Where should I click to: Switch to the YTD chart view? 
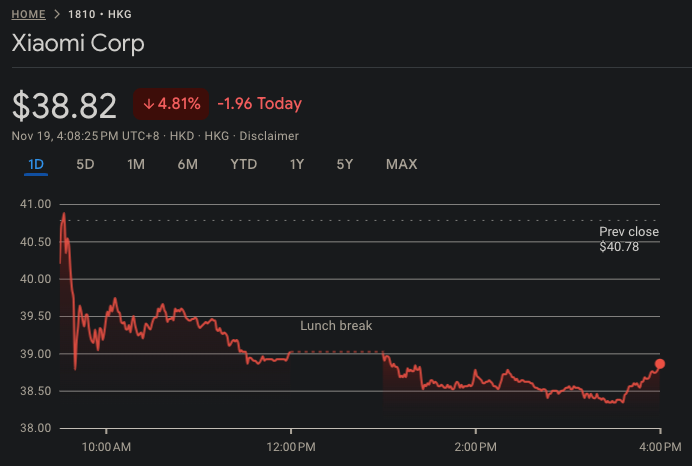tap(243, 164)
